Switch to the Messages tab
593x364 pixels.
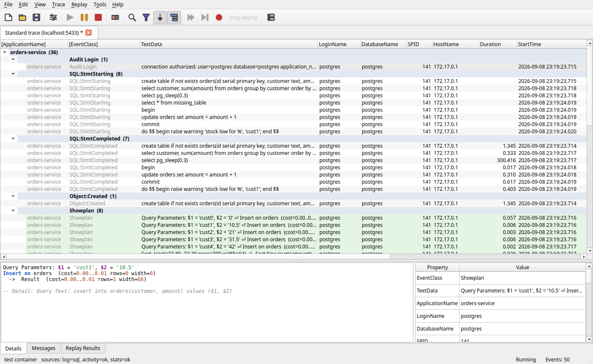click(x=44, y=348)
